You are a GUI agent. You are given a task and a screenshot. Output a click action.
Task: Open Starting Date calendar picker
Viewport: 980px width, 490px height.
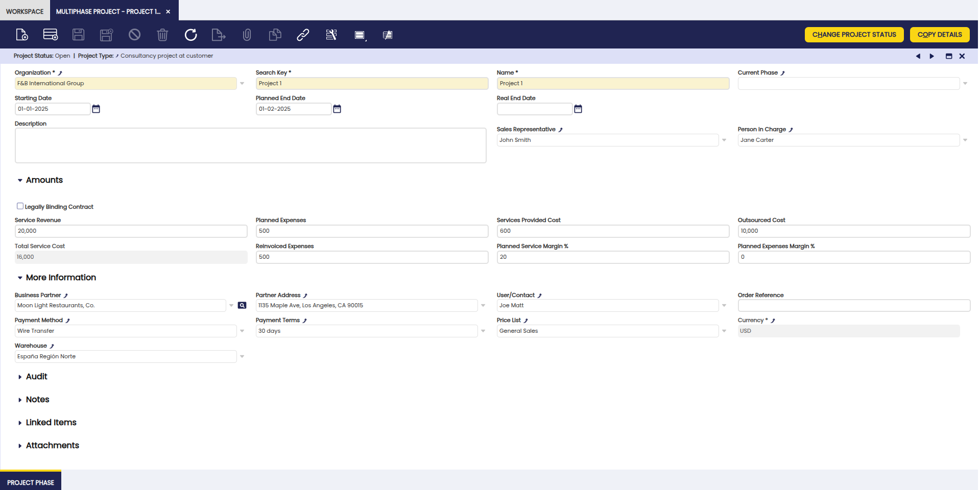click(x=96, y=109)
